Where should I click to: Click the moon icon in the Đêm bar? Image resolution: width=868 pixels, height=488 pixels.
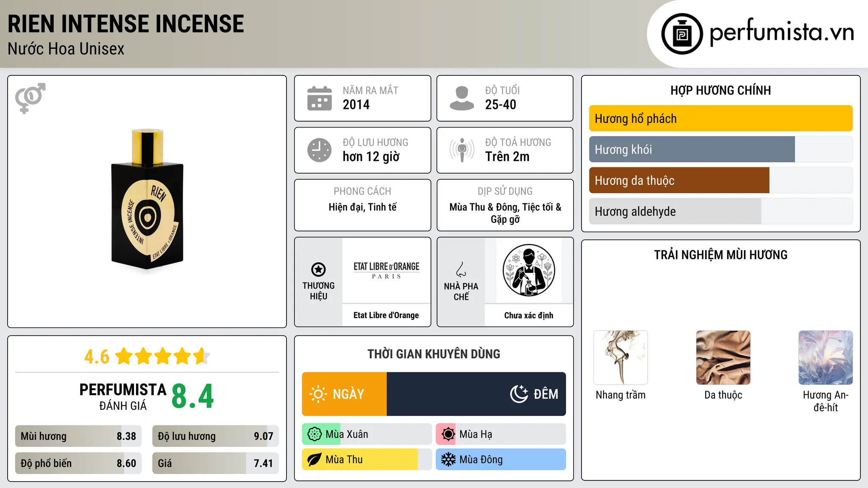pos(519,394)
